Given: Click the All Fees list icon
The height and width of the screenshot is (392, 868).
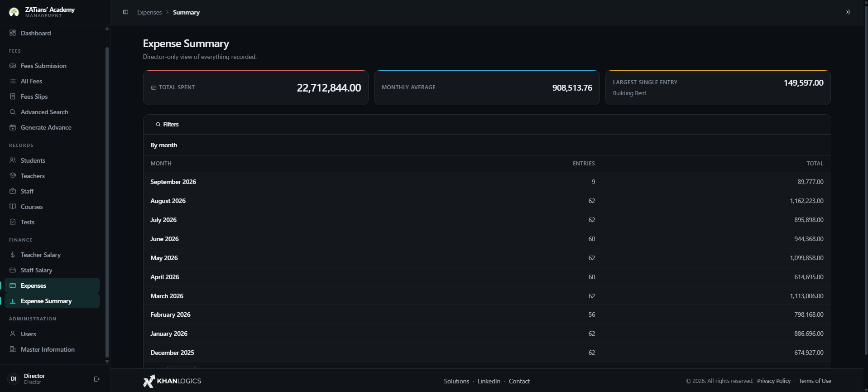Looking at the screenshot, I should pyautogui.click(x=13, y=81).
